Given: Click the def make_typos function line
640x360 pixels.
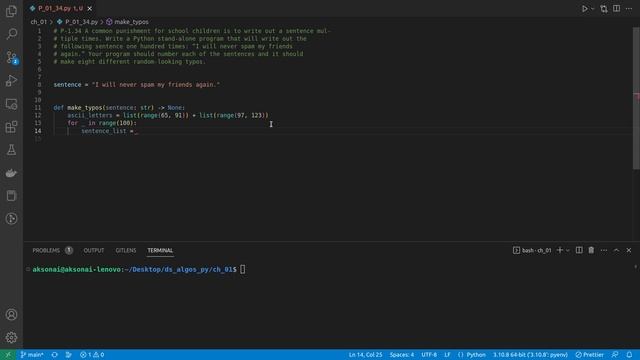Looking at the screenshot, I should pyautogui.click(x=119, y=108).
